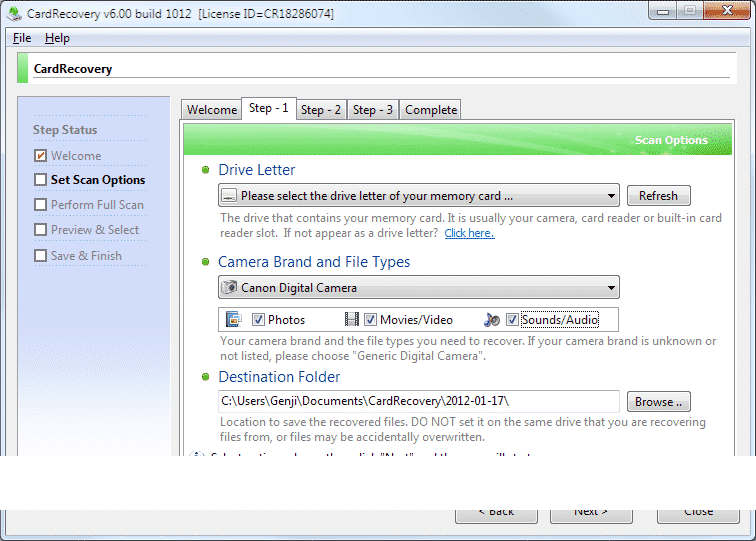Viewport: 756px width, 541px height.
Task: Close the window using title bar X
Action: 727,11
